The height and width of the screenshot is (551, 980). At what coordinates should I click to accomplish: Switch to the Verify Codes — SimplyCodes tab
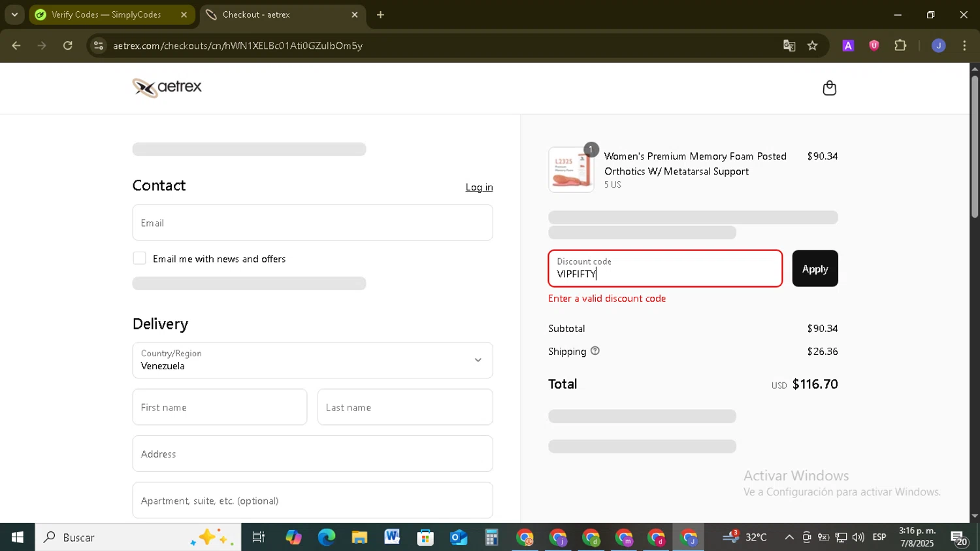point(112,14)
